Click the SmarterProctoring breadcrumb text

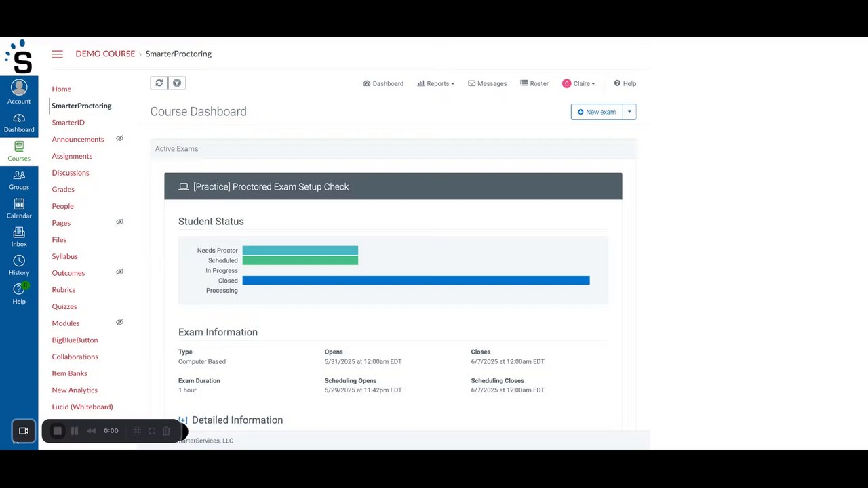(178, 54)
